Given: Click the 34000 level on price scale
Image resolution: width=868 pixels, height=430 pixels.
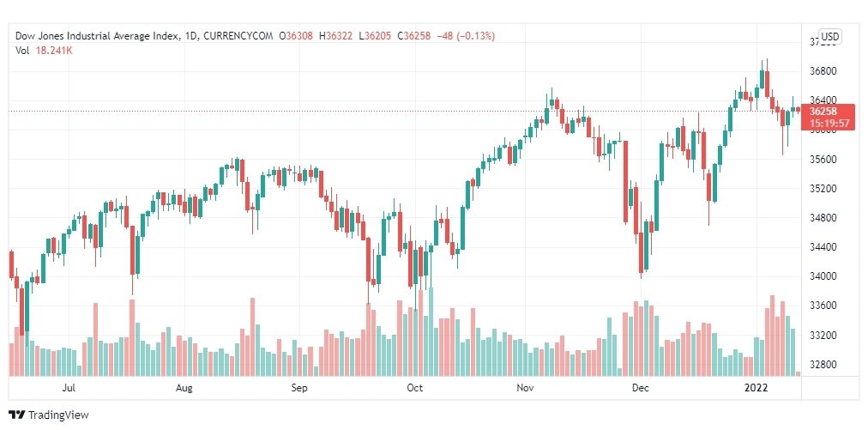Looking at the screenshot, I should (823, 276).
